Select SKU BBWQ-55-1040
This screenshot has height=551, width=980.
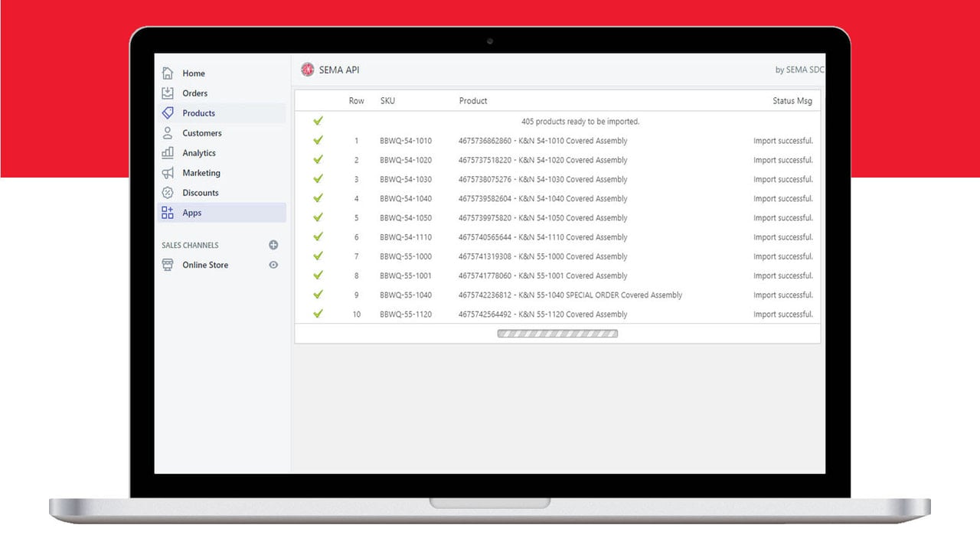[x=406, y=295]
